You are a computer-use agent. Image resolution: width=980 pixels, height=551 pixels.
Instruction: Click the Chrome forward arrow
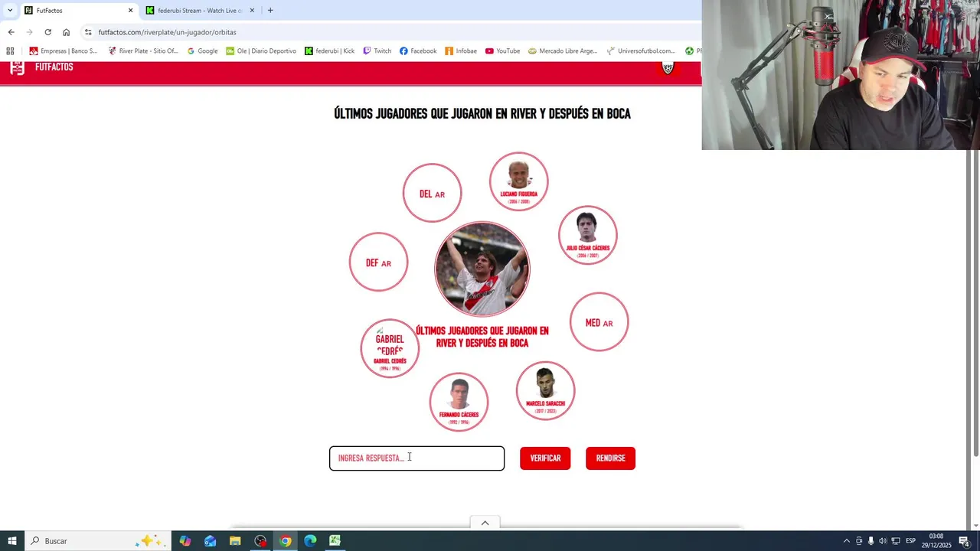29,32
